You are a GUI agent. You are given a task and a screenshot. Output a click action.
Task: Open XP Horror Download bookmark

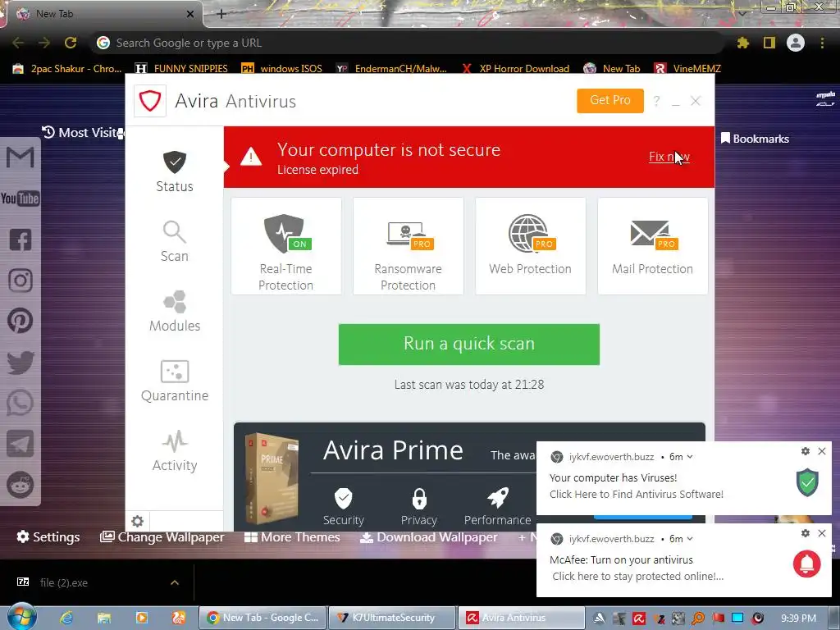(515, 69)
